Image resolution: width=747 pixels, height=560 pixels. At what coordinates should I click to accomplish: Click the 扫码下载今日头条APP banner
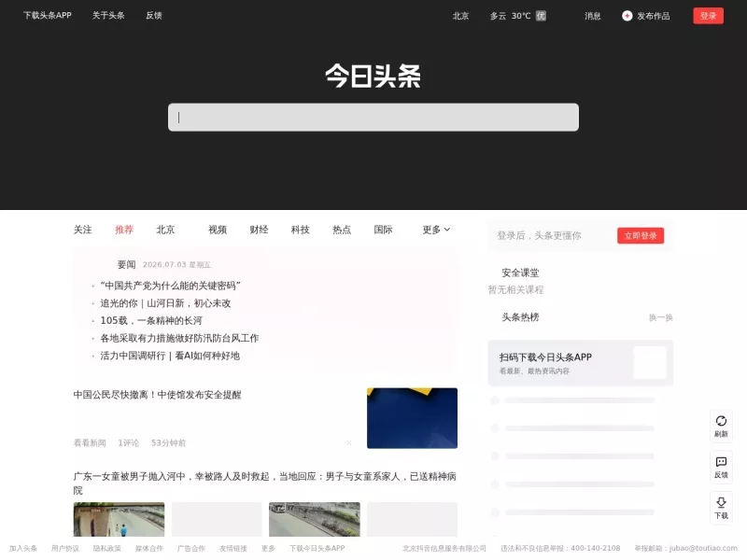(x=580, y=363)
